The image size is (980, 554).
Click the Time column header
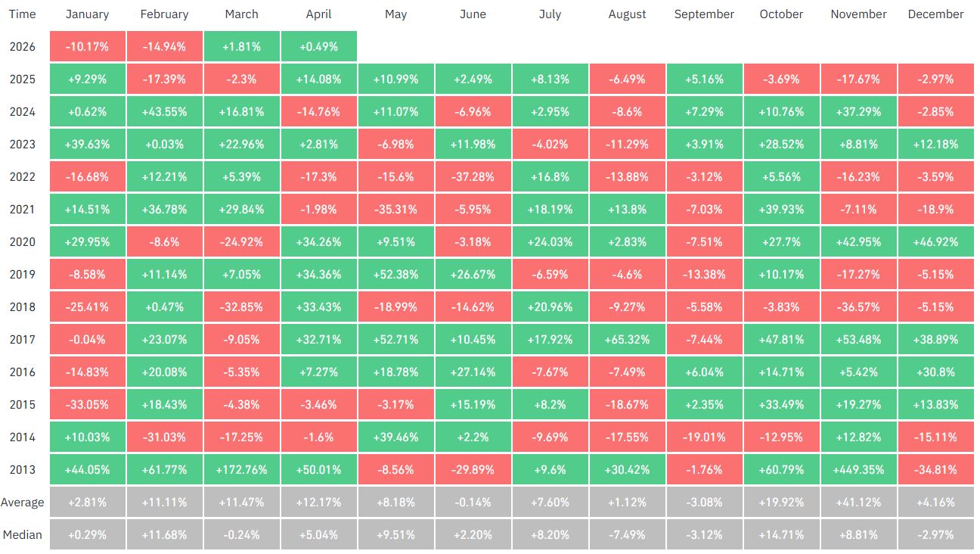pyautogui.click(x=23, y=14)
